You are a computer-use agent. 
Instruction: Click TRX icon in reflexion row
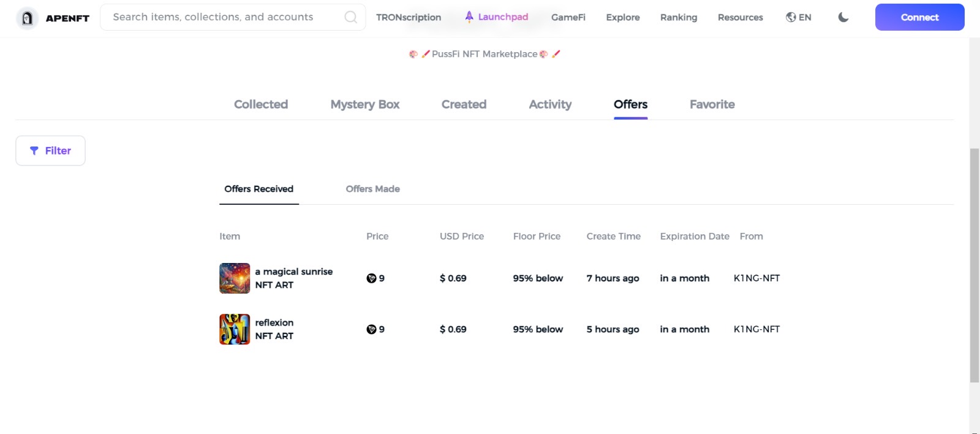pos(371,329)
